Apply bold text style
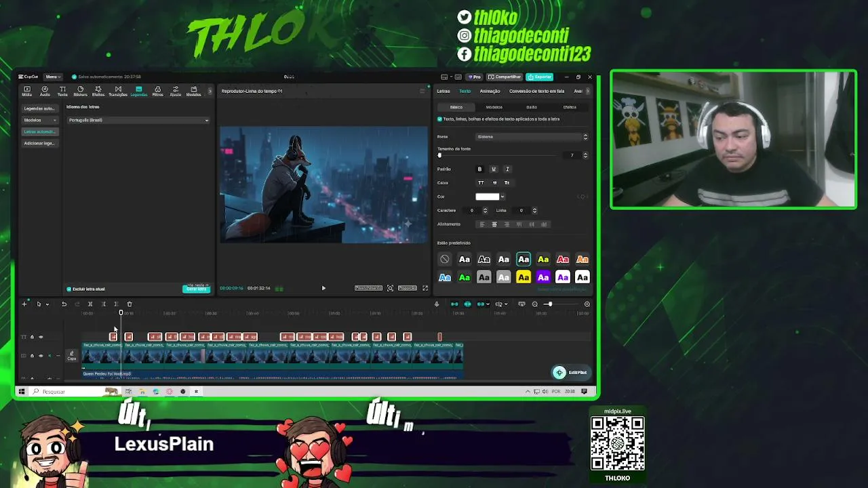This screenshot has width=868, height=488. [479, 169]
